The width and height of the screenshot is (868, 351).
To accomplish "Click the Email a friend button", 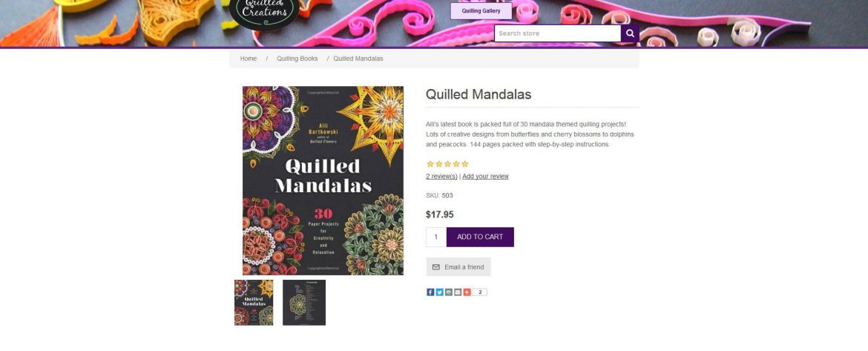I will pyautogui.click(x=458, y=267).
